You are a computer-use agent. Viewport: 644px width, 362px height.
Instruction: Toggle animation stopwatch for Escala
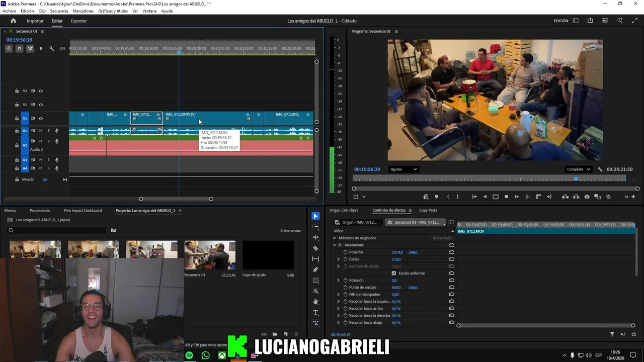(x=345, y=259)
